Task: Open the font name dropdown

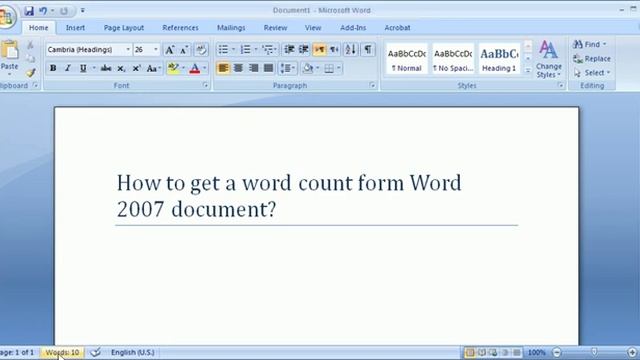Action: click(128, 50)
